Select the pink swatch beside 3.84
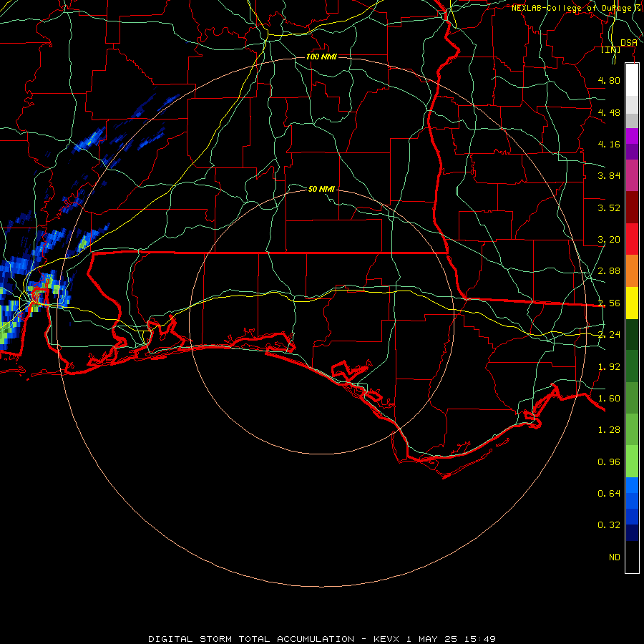644x644 pixels. coord(632,175)
